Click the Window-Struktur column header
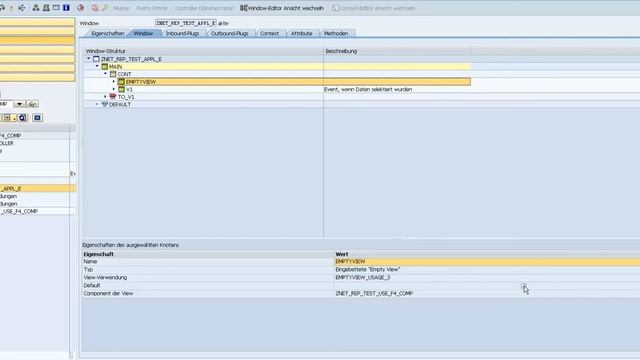 (204, 51)
